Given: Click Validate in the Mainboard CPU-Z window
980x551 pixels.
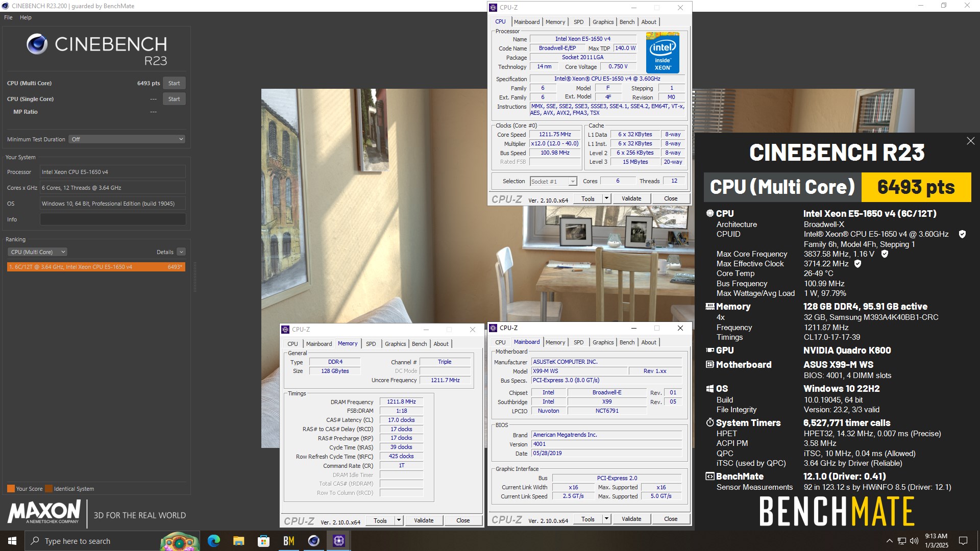Looking at the screenshot, I should coord(631,519).
